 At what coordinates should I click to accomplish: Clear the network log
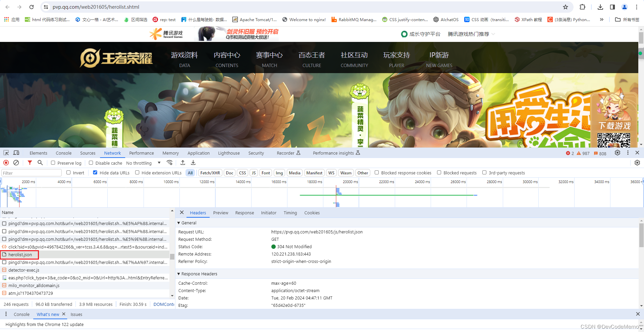coord(16,163)
